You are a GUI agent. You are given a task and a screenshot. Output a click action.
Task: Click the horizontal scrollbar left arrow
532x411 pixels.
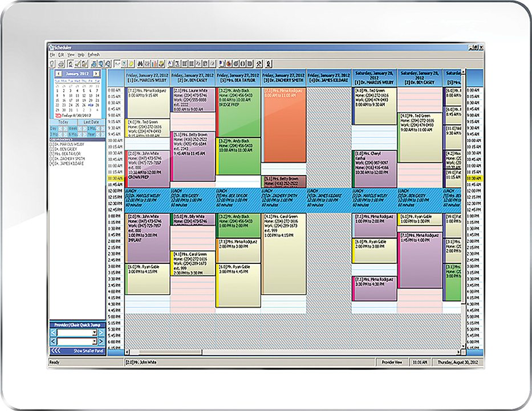[127, 352]
